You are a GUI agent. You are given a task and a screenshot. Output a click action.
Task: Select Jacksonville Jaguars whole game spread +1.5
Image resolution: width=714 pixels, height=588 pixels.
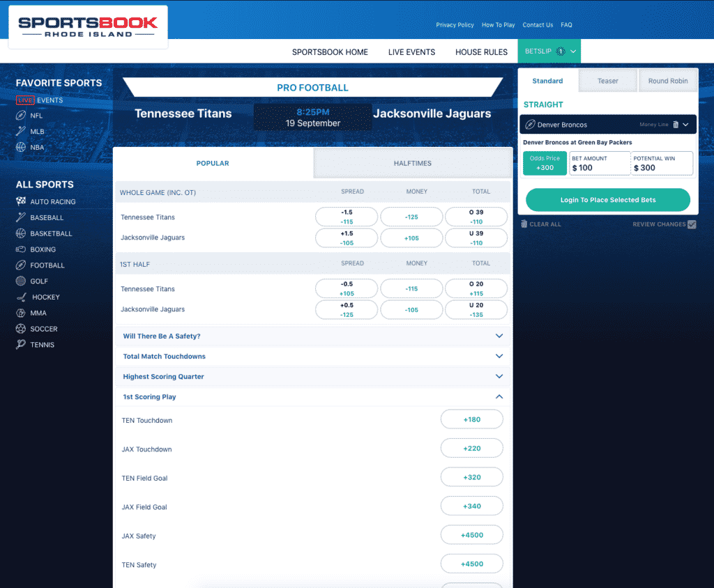[x=347, y=238]
